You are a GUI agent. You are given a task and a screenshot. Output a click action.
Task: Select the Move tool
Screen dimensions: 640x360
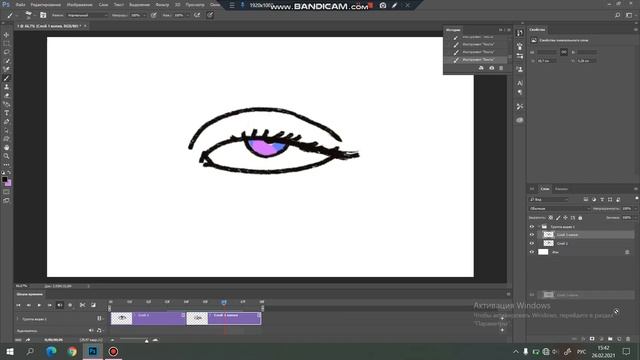point(7,35)
